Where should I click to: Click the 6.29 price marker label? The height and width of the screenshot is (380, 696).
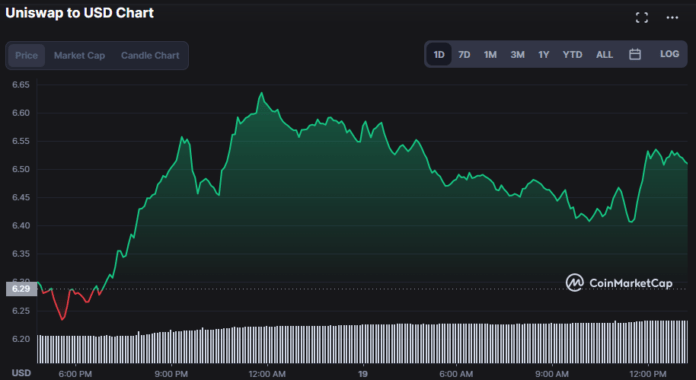coord(21,289)
